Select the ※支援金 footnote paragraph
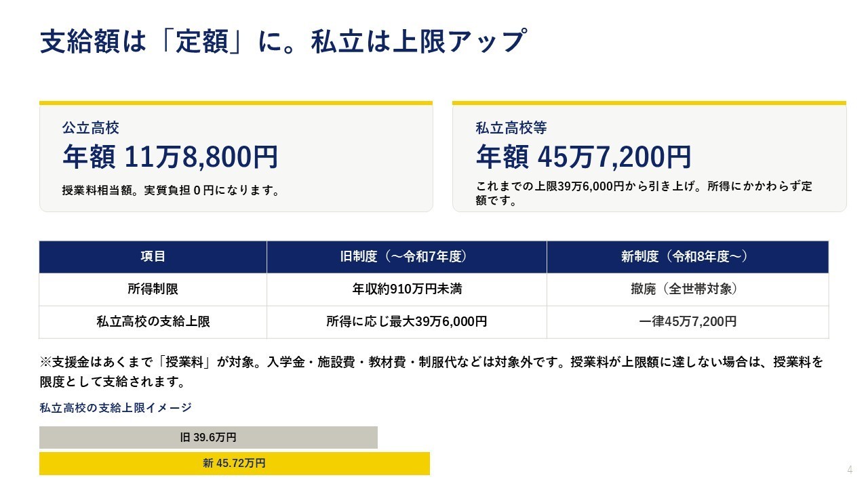 pyautogui.click(x=431, y=371)
